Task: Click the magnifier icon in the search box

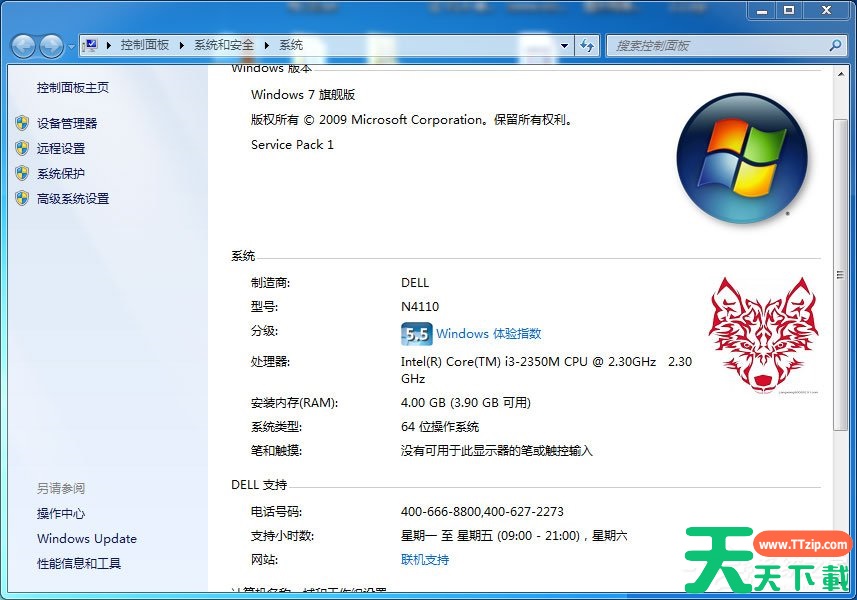Action: pyautogui.click(x=835, y=45)
